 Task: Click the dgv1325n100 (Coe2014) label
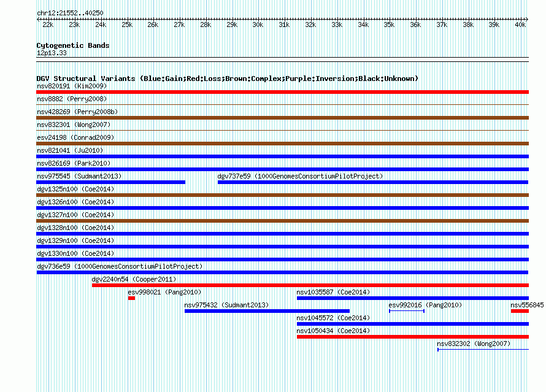pyautogui.click(x=75, y=189)
